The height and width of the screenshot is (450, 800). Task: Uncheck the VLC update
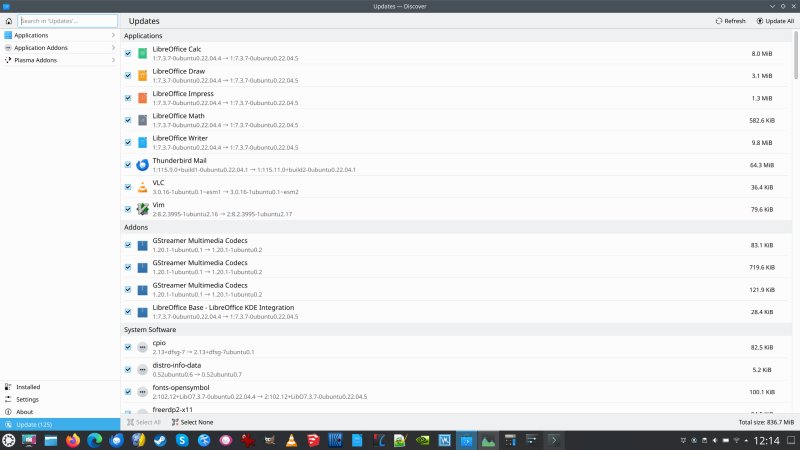128,187
